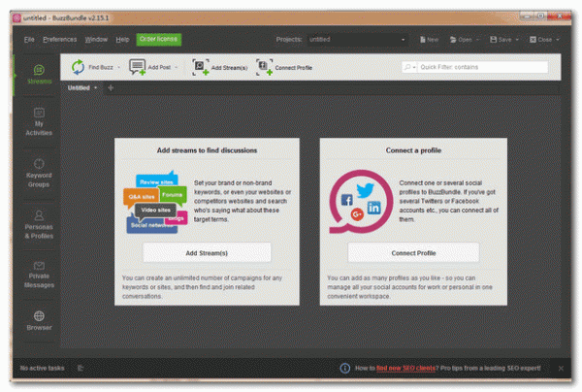
Task: Click the Close project button
Action: coord(541,40)
